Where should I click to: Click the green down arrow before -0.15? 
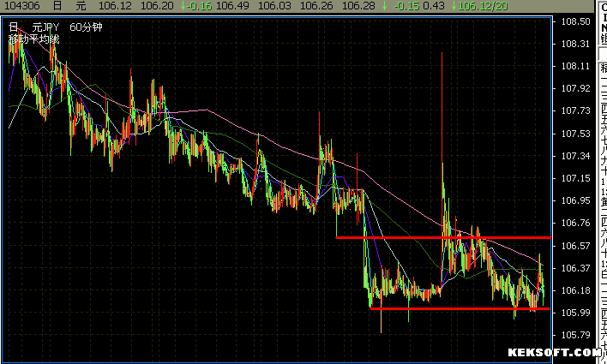tap(384, 6)
